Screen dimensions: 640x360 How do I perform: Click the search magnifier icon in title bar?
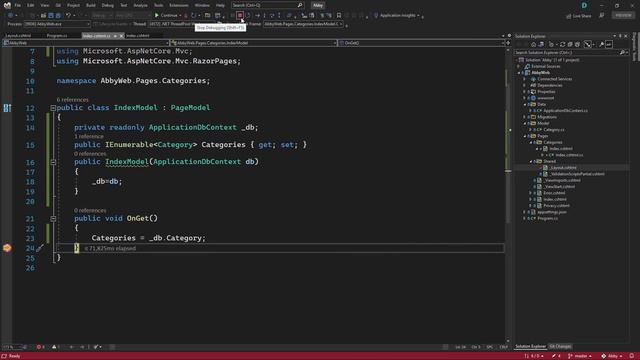click(x=300, y=5)
